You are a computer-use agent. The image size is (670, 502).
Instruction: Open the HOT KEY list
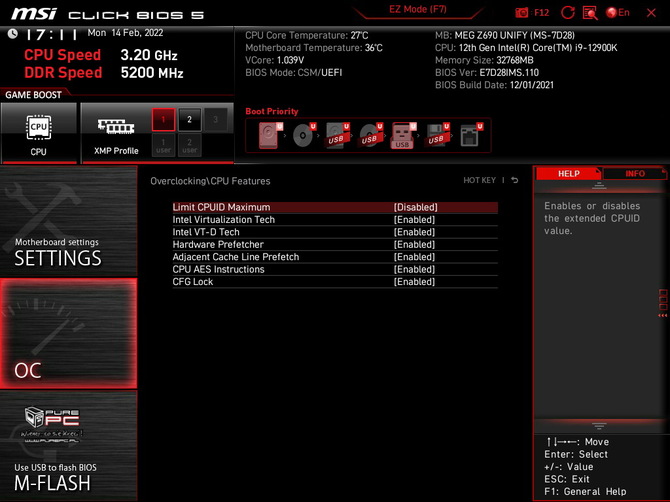(x=479, y=180)
